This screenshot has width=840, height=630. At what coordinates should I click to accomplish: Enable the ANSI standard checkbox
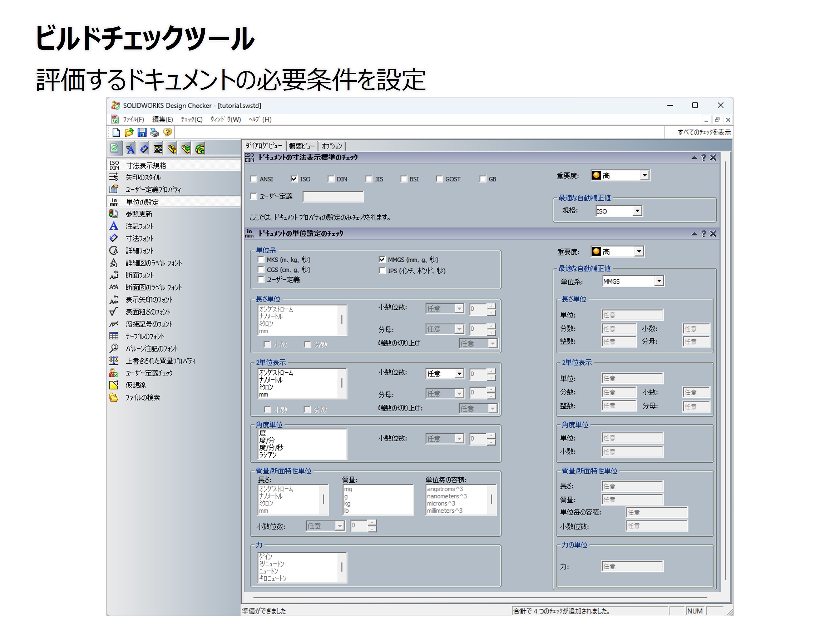[x=254, y=179]
